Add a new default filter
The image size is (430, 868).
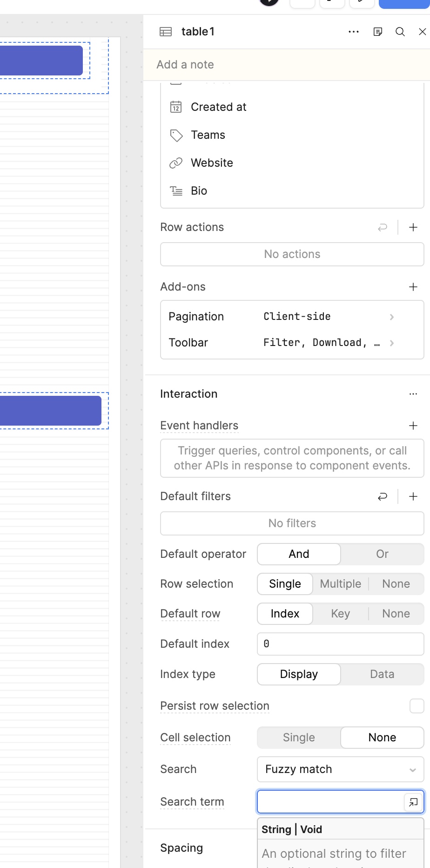tap(413, 496)
